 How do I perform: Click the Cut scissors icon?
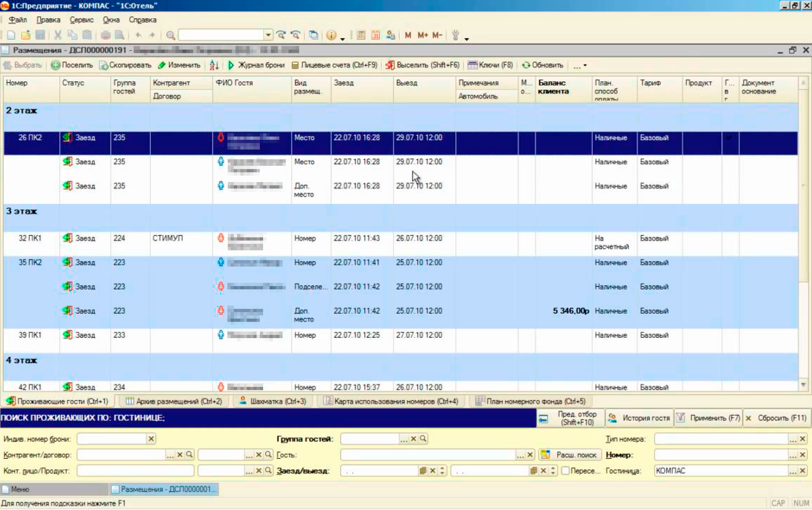tap(58, 35)
